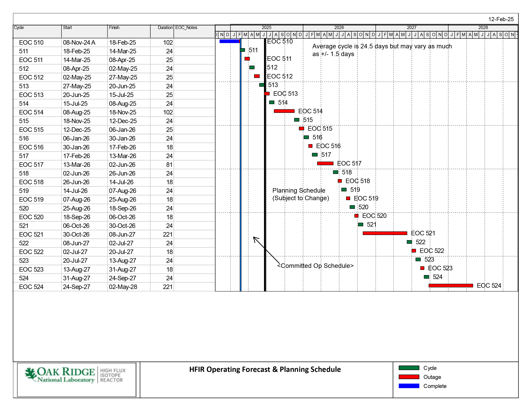The height and width of the screenshot is (411, 532).
Task: Click the red EOC 524 outage bar
Action: click(x=451, y=286)
